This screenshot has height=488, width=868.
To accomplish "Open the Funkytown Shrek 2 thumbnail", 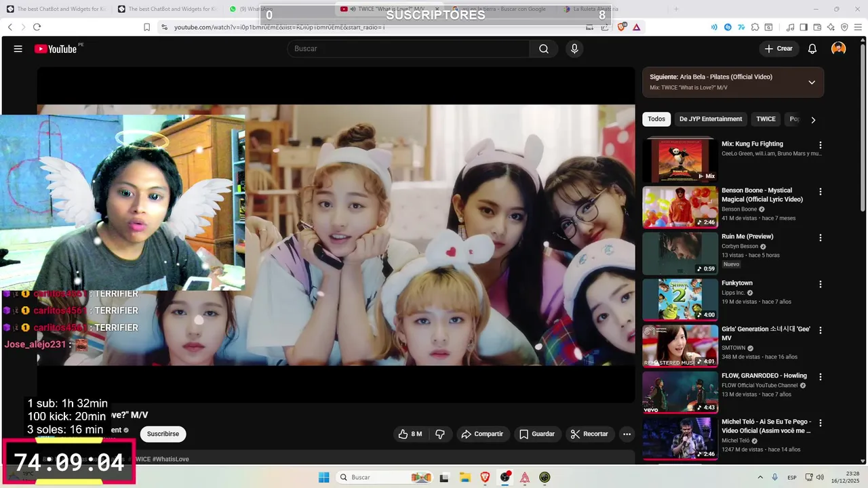I will (x=680, y=300).
